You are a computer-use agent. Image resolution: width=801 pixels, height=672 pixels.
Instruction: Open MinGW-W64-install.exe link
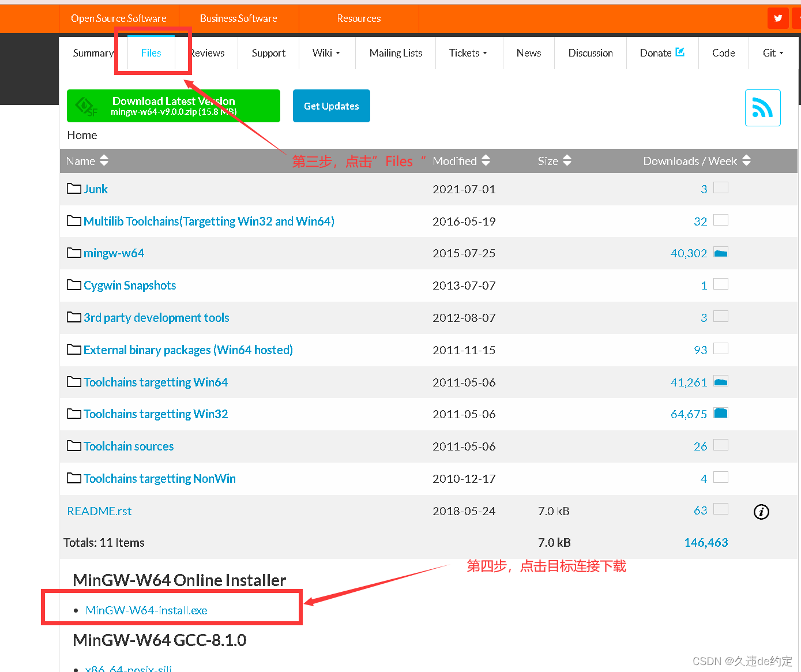tap(146, 610)
